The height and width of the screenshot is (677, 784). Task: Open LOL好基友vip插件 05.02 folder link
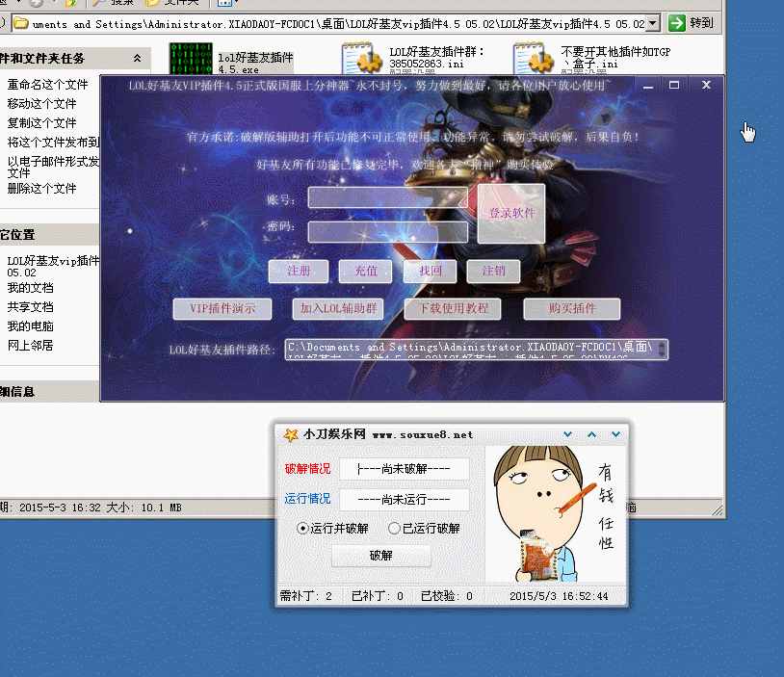coord(53,266)
